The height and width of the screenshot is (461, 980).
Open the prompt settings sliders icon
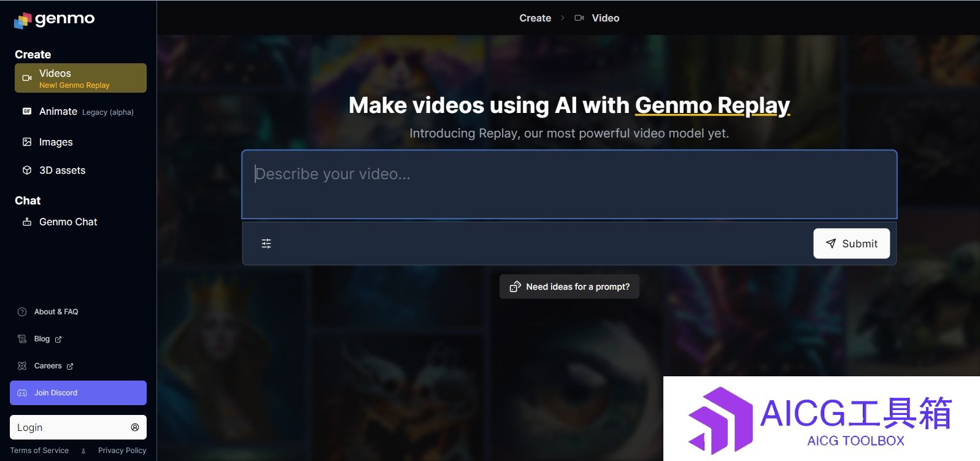[266, 244]
